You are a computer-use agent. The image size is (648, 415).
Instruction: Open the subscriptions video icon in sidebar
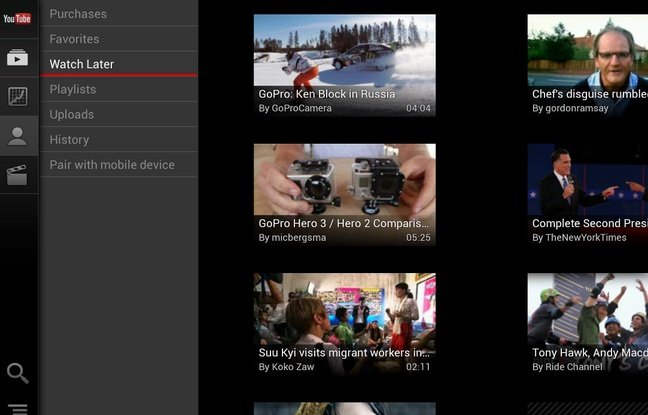click(17, 57)
